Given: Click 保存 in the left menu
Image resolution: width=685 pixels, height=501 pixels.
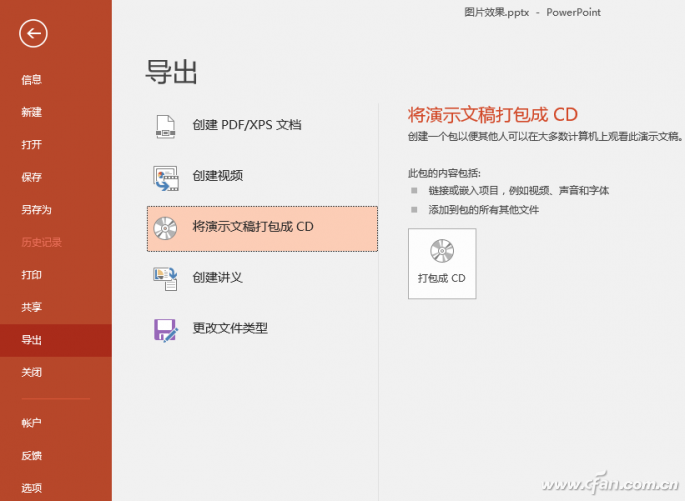Looking at the screenshot, I should 32,177.
